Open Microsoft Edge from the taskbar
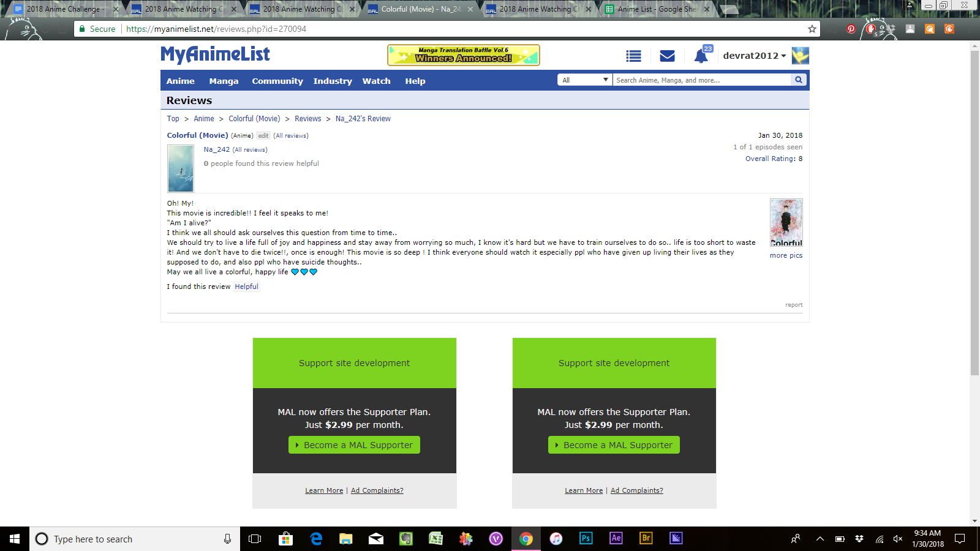 coord(316,539)
